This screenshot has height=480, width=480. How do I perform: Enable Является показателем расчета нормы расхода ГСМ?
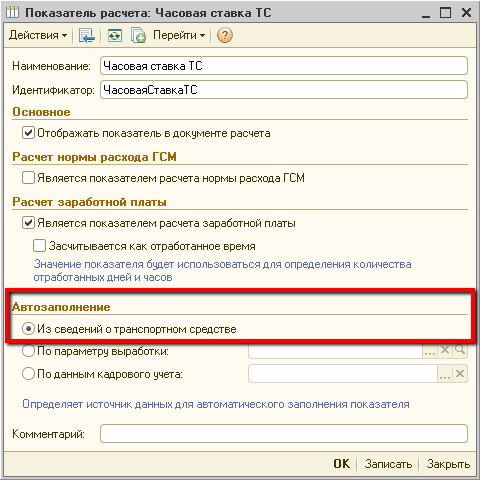(28, 178)
